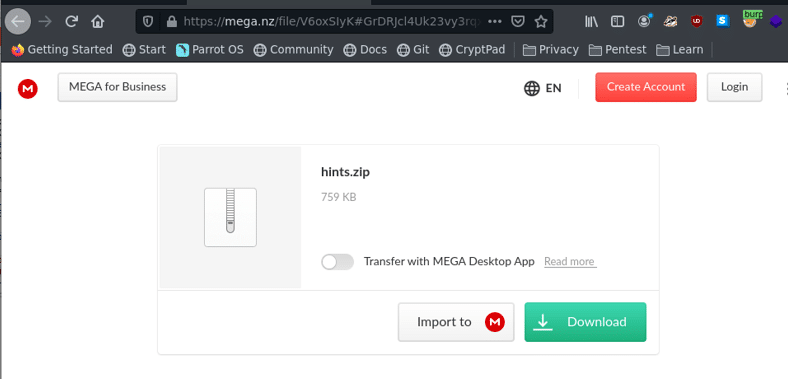Open the Start bookmark
Image resolution: width=788 pixels, height=379 pixels.
click(144, 50)
